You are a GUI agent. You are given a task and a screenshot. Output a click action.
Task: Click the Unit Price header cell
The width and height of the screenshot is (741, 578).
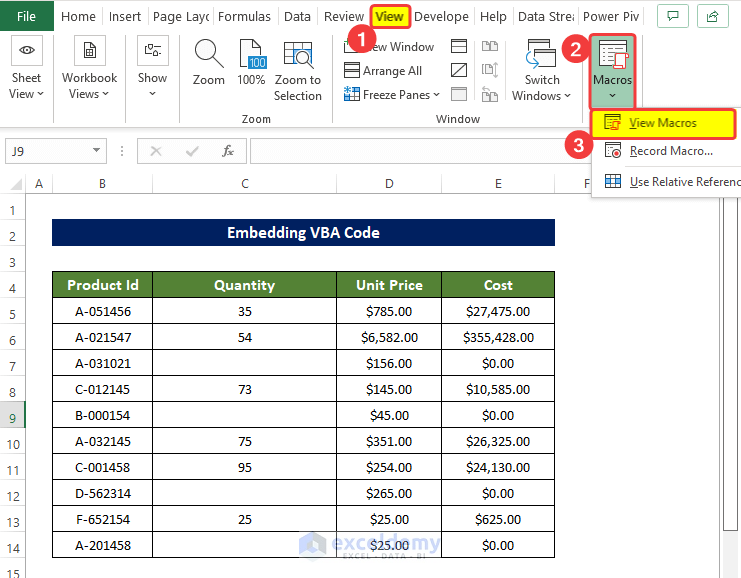(x=389, y=285)
